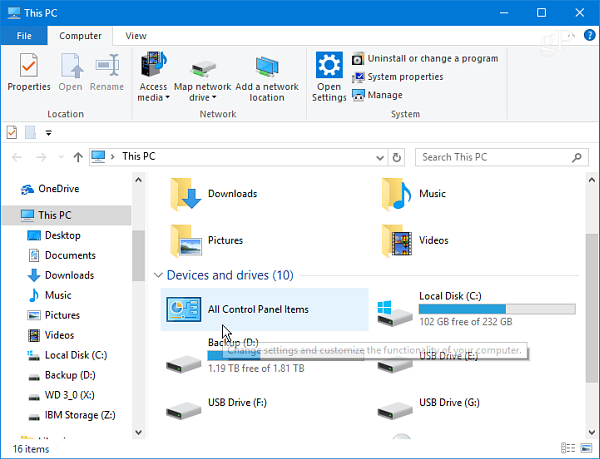The image size is (600, 459).
Task: Open System properties
Action: tap(398, 77)
